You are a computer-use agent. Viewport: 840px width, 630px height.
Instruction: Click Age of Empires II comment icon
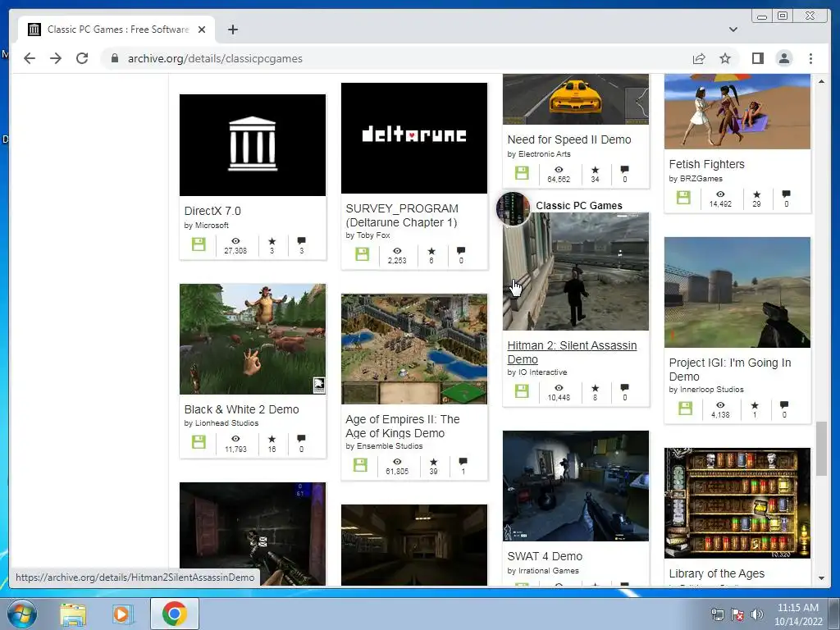pos(463,461)
